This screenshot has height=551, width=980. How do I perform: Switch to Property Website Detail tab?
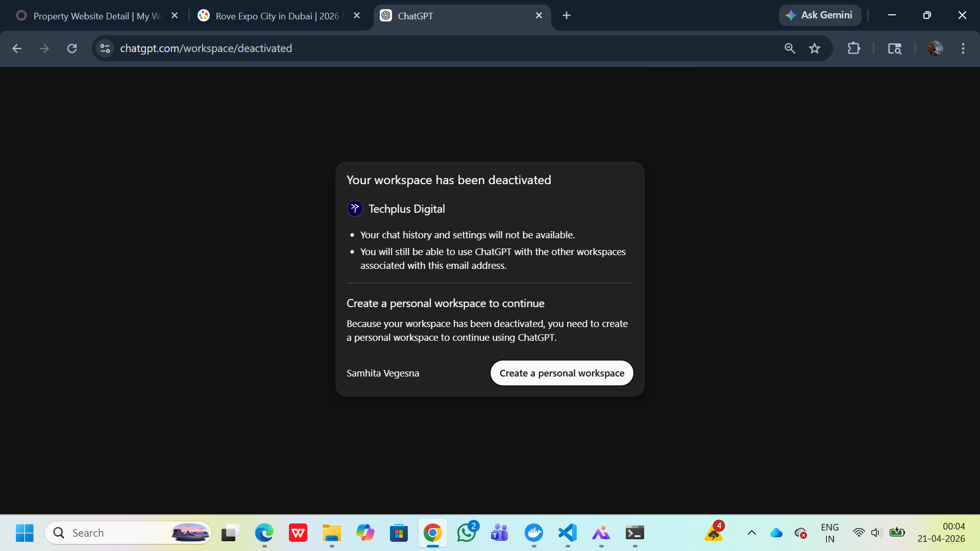click(x=97, y=16)
